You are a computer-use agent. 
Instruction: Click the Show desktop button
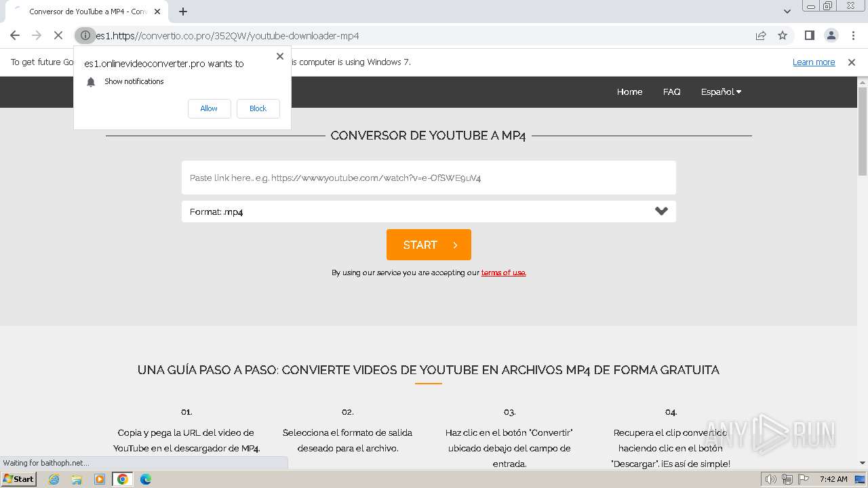(x=860, y=479)
